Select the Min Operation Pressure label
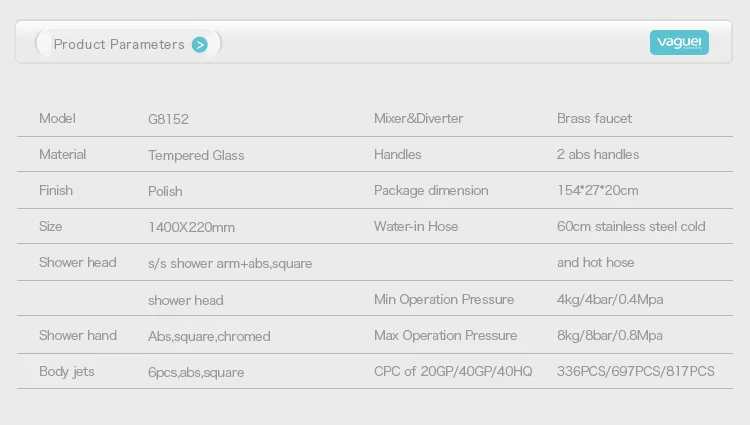 point(444,299)
